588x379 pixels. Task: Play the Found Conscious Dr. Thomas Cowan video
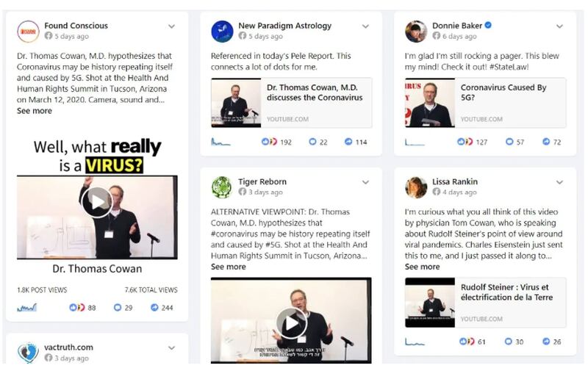click(x=97, y=203)
